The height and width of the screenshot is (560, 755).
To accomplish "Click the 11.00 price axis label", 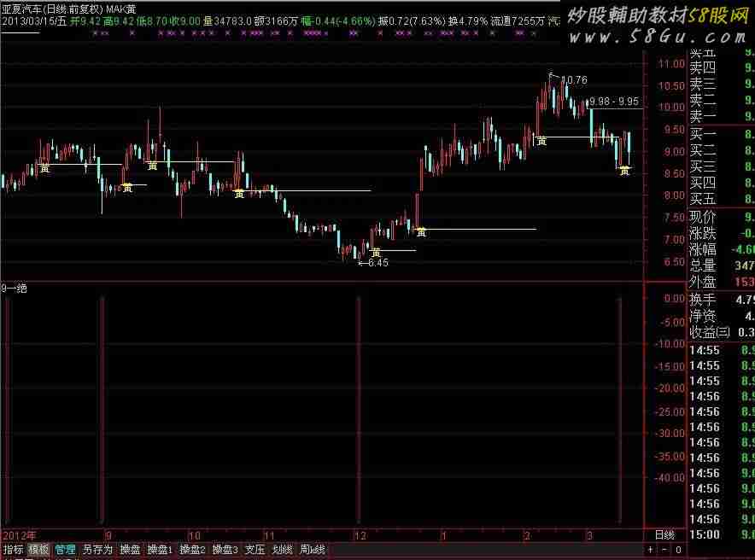I will 671,64.
